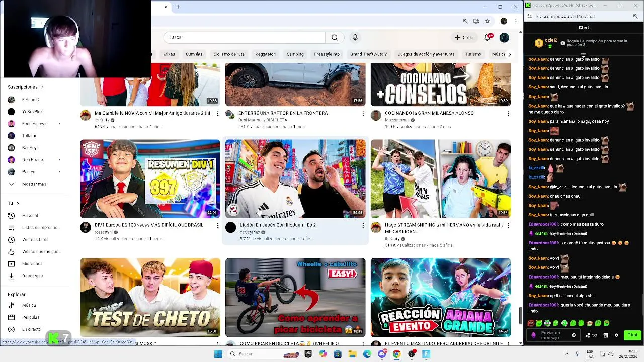Image resolution: width=644 pixels, height=362 pixels.
Task: Open Kick chat settings gear
Action: tap(616, 335)
